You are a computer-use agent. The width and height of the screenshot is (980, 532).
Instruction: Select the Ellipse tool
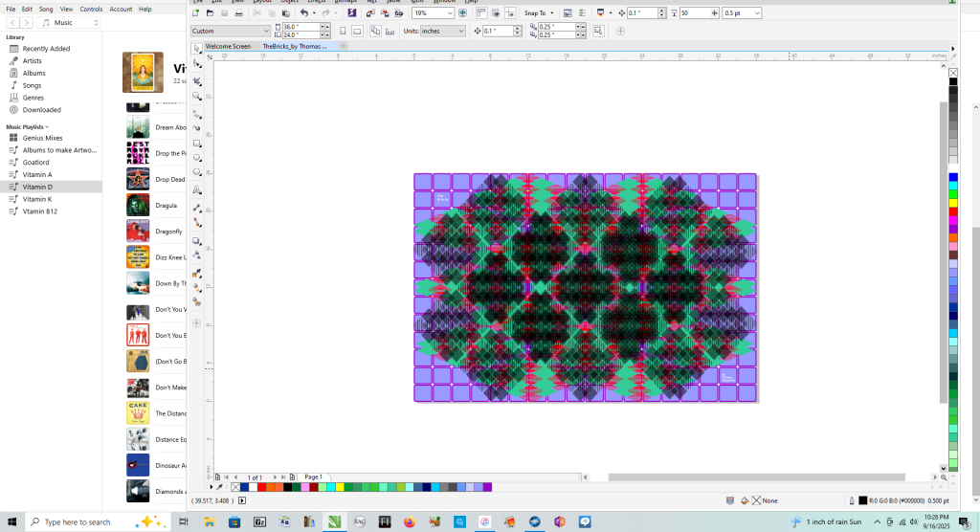point(197,158)
